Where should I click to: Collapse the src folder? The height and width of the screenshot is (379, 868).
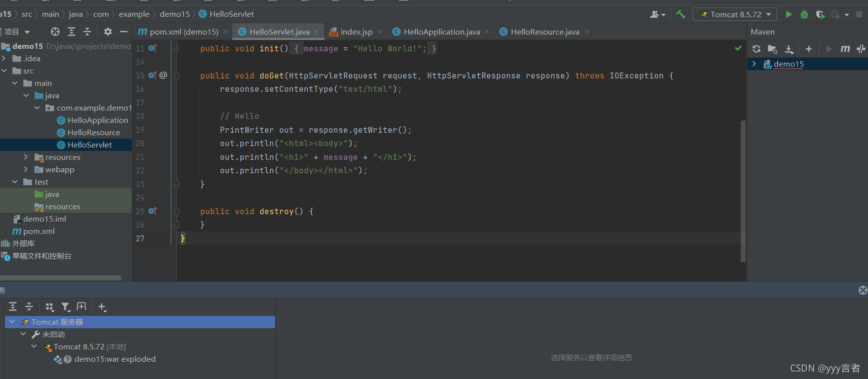point(4,71)
